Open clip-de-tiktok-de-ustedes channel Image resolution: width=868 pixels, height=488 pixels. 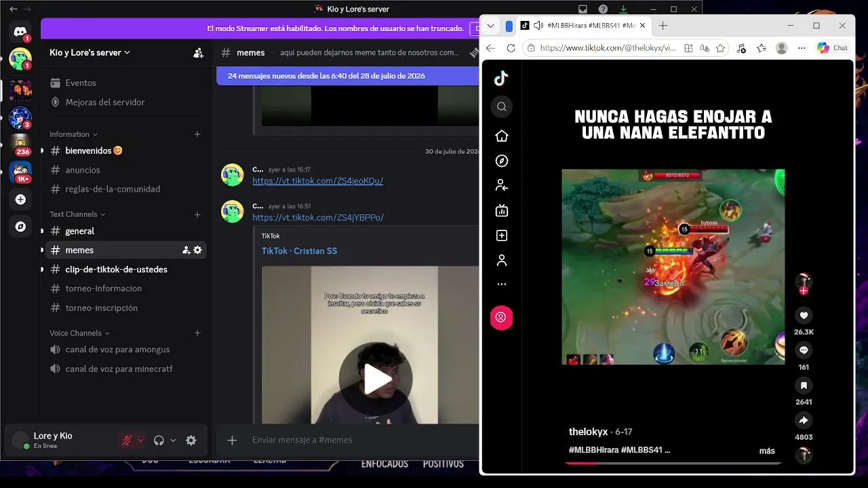(125, 269)
